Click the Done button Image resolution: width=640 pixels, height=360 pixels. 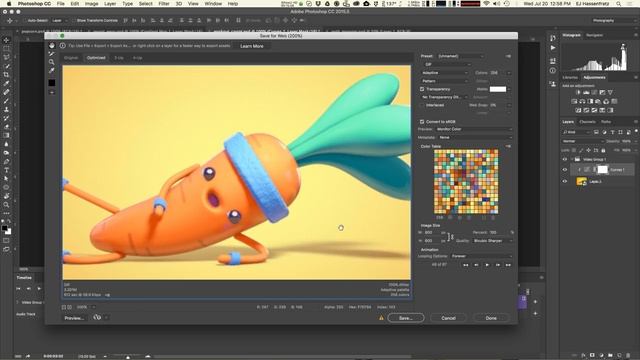(491, 318)
